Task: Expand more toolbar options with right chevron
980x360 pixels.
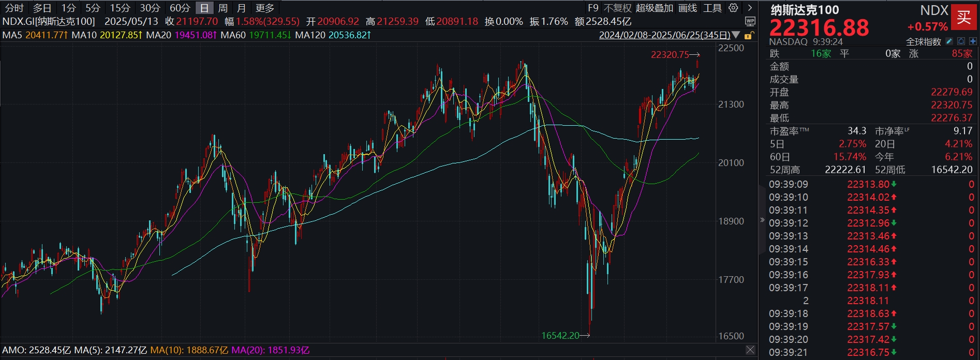Action: (x=750, y=8)
